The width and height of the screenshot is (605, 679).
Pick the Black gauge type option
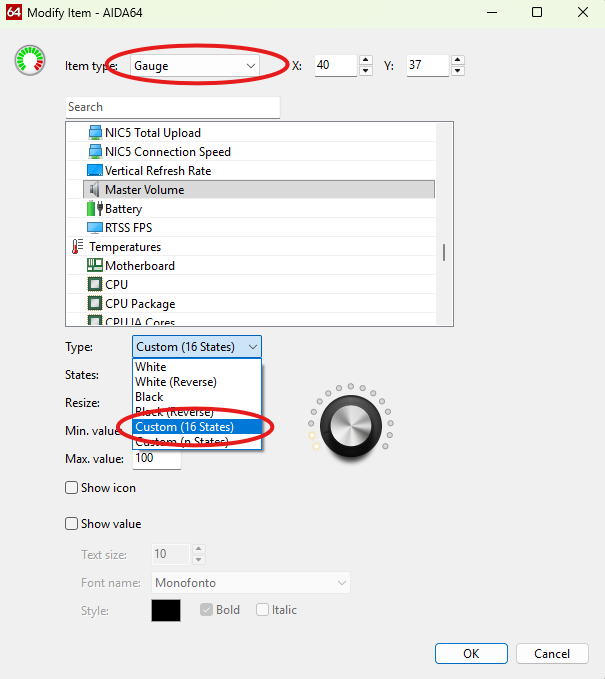[150, 397]
